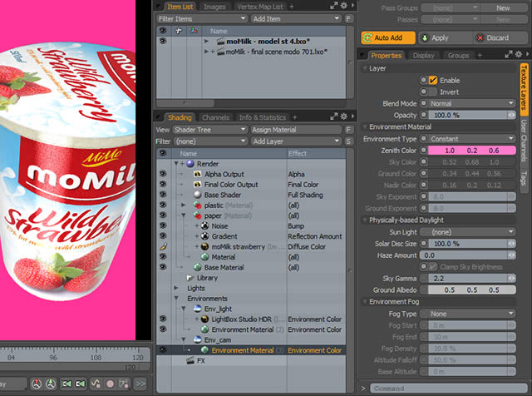Click the Alpha Output layer icon
532x396 pixels.
tap(198, 174)
